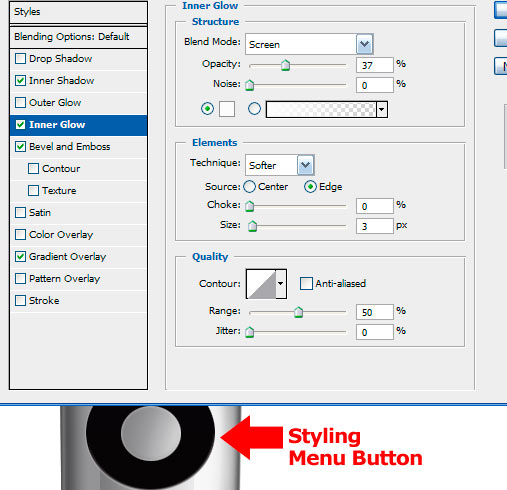Click the Opacity slider handle
Viewport: 507px width, 490px height.
[285, 65]
